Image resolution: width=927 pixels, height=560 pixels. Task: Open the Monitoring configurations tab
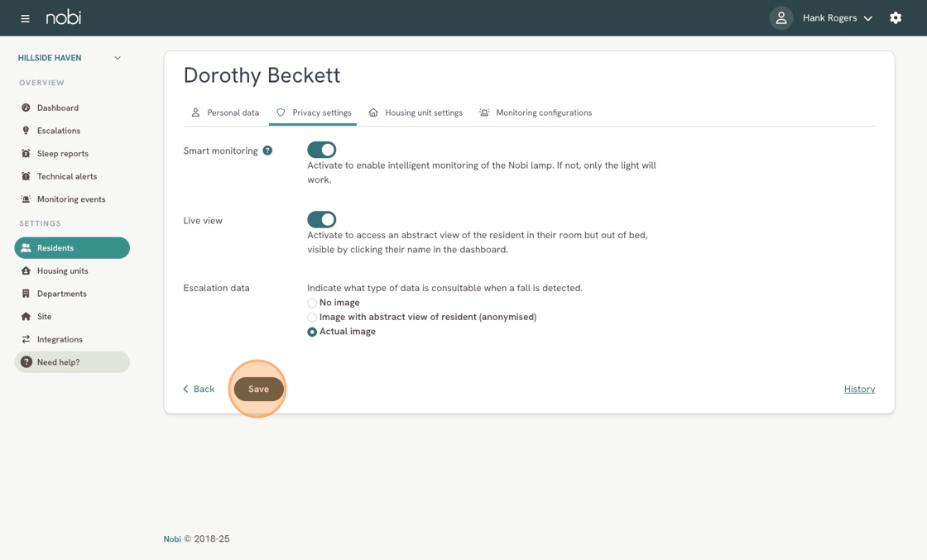click(x=536, y=112)
